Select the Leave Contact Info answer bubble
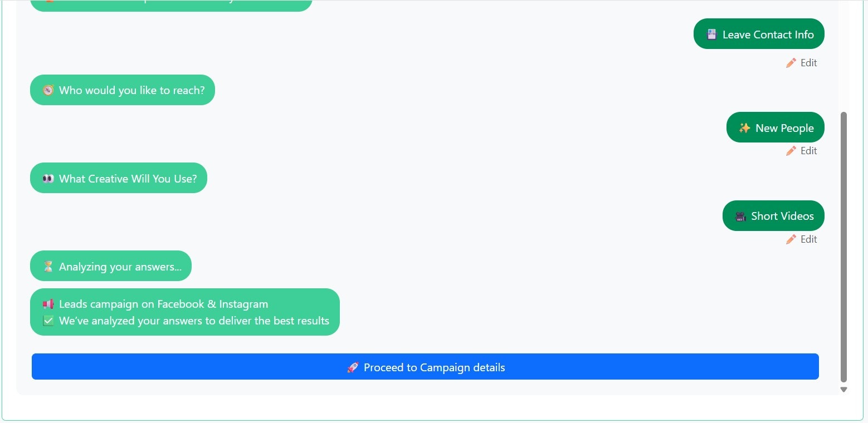 pos(759,34)
